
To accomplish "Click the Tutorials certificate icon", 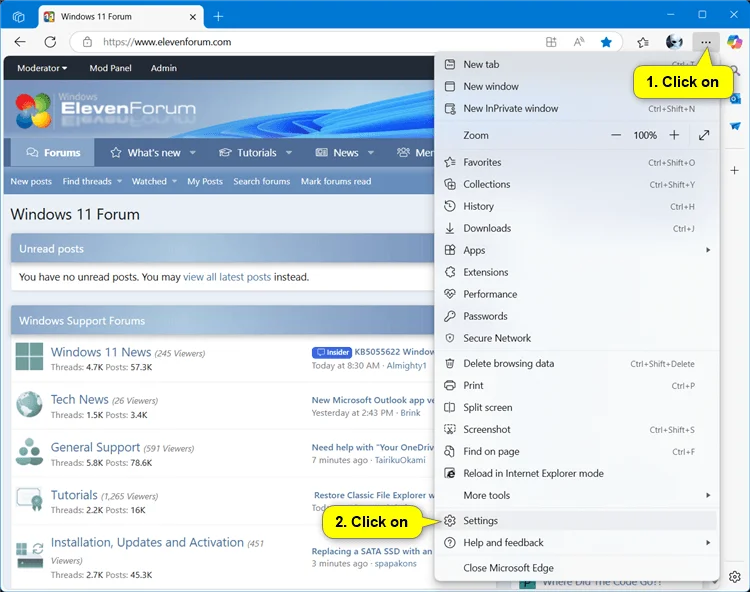I will click(29, 499).
